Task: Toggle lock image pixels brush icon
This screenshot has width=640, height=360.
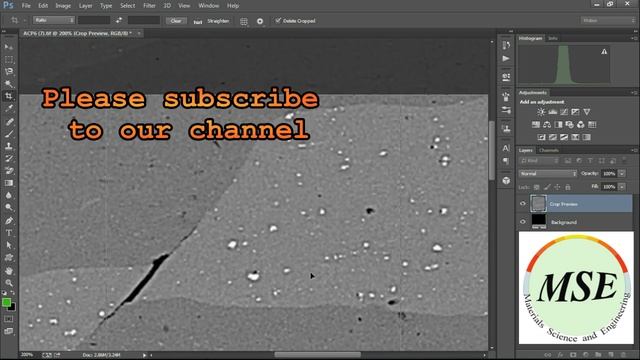Action: 547,187
